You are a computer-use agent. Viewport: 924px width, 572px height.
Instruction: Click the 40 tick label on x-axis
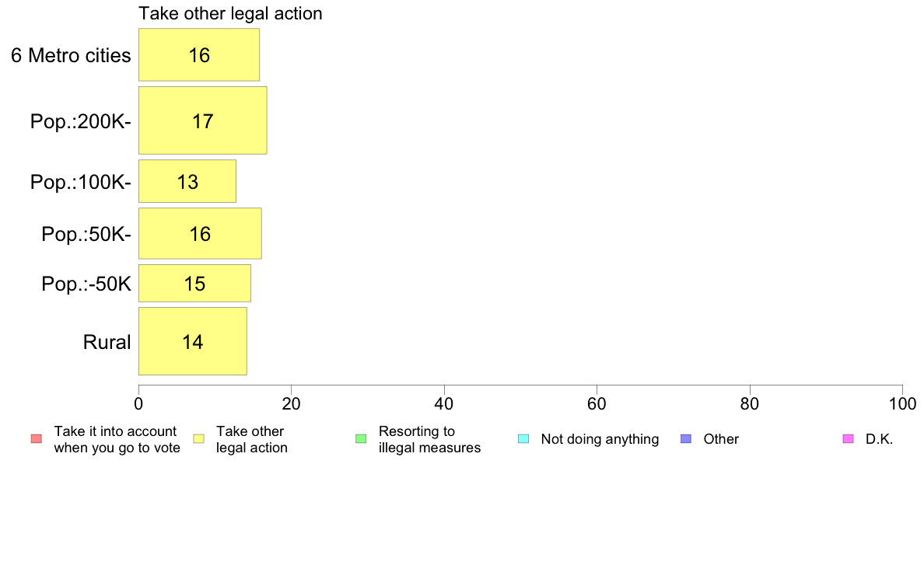[x=444, y=403]
